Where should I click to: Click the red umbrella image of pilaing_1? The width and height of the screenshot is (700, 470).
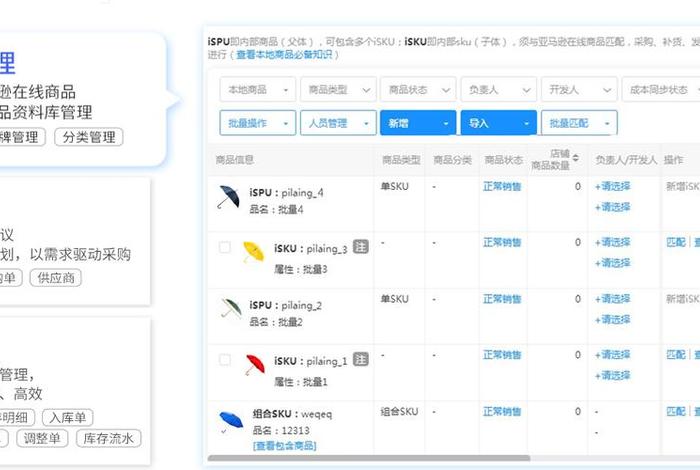(x=255, y=365)
